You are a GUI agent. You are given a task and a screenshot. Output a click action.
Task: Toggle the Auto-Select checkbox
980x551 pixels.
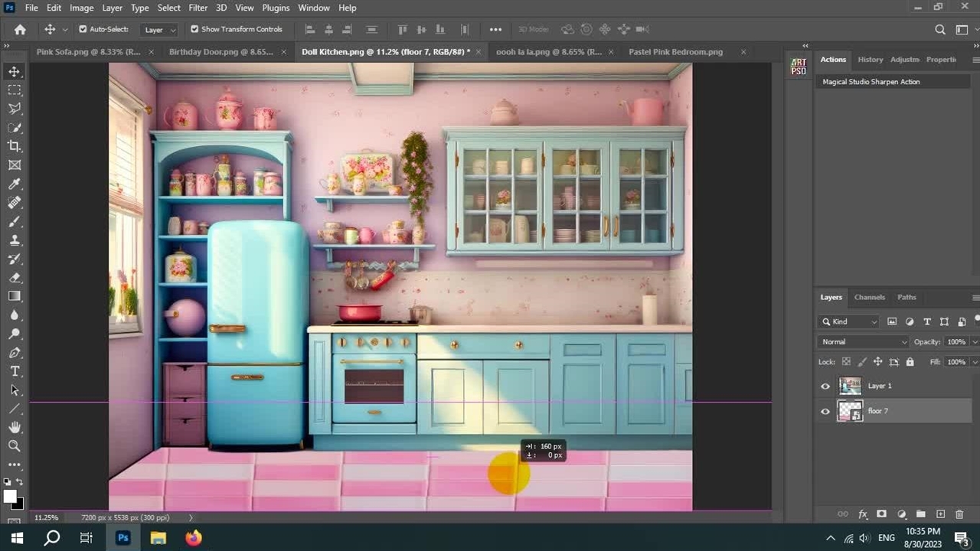pos(83,29)
